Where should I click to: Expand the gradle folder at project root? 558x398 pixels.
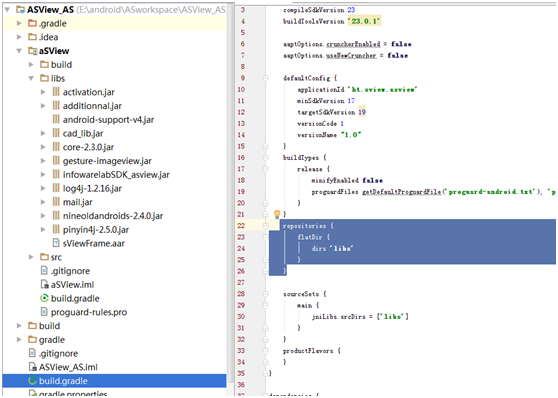19,340
